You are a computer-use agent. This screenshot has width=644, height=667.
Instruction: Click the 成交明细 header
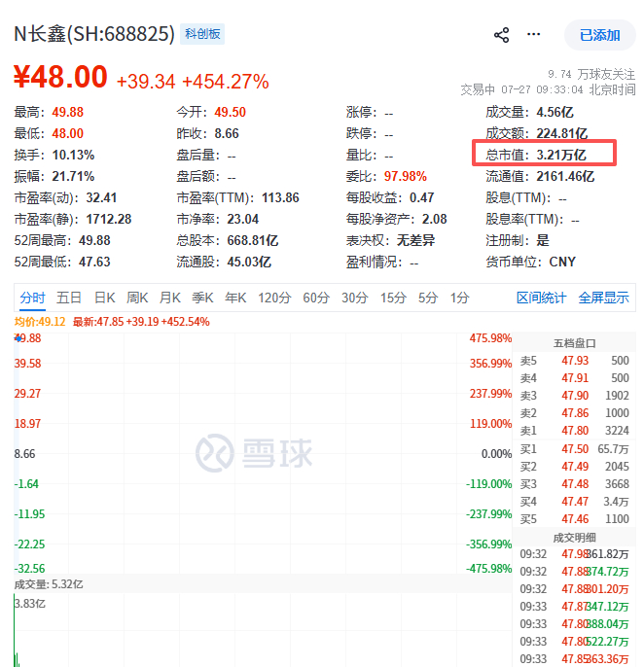574,538
